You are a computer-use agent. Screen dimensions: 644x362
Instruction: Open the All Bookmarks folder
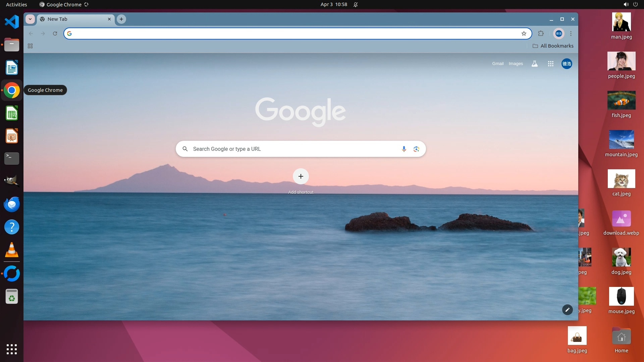coord(553,46)
